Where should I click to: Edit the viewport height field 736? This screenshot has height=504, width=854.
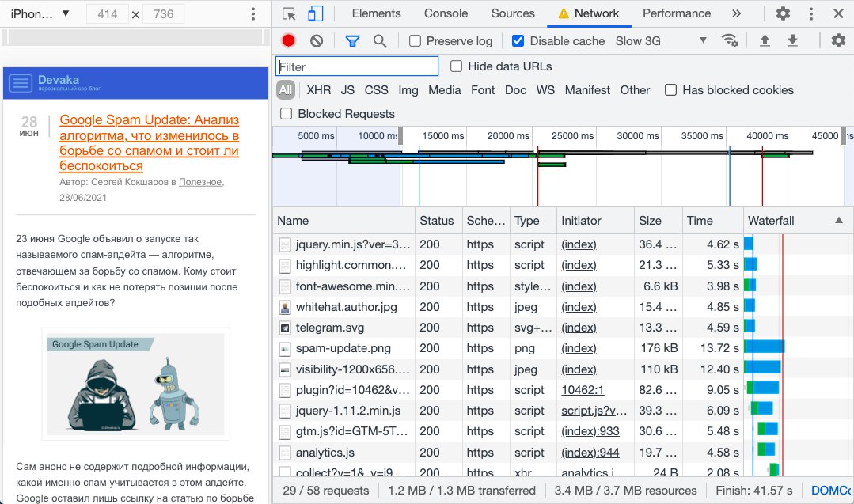[x=163, y=14]
